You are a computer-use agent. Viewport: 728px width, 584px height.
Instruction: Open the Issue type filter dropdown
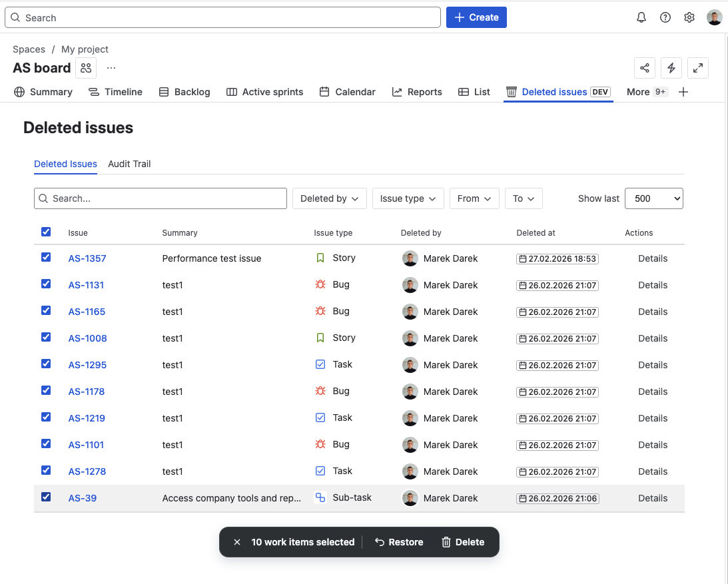tap(408, 198)
